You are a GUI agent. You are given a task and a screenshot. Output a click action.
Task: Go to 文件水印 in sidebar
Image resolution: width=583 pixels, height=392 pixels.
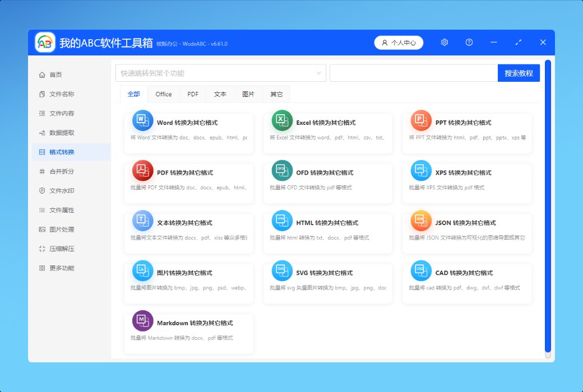click(x=62, y=191)
